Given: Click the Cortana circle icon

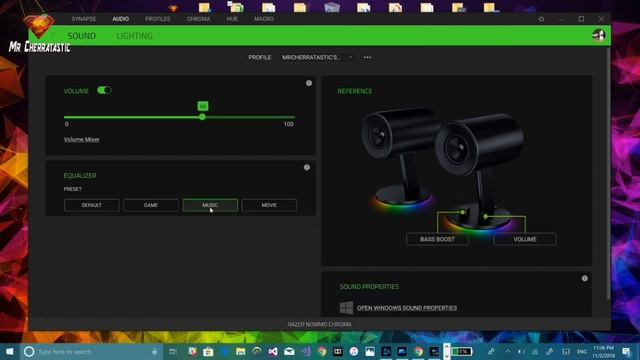Looking at the screenshot, I should tap(29, 351).
